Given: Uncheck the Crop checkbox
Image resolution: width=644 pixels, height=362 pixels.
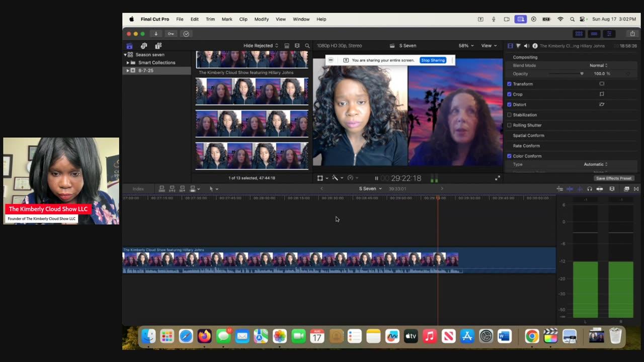Looking at the screenshot, I should point(509,94).
